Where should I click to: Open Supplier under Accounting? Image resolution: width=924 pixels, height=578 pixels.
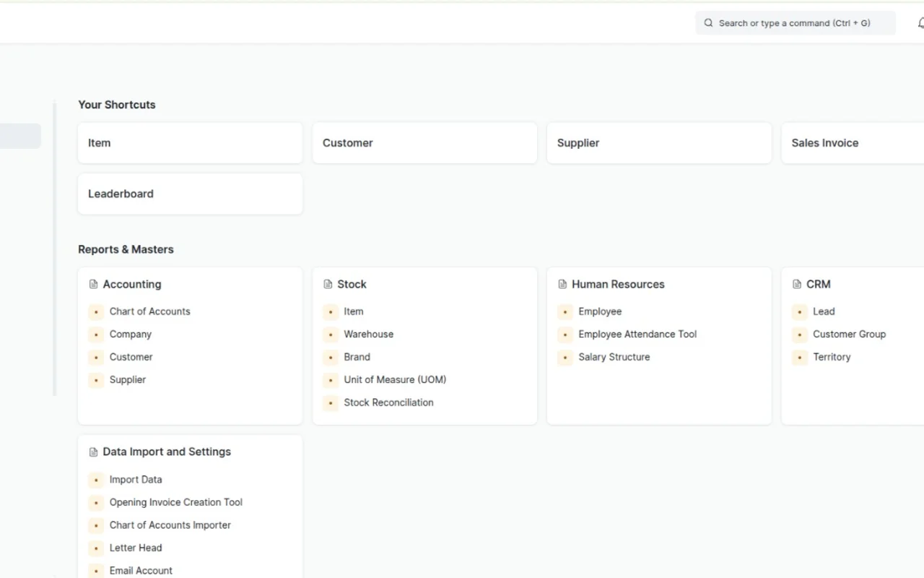(127, 380)
